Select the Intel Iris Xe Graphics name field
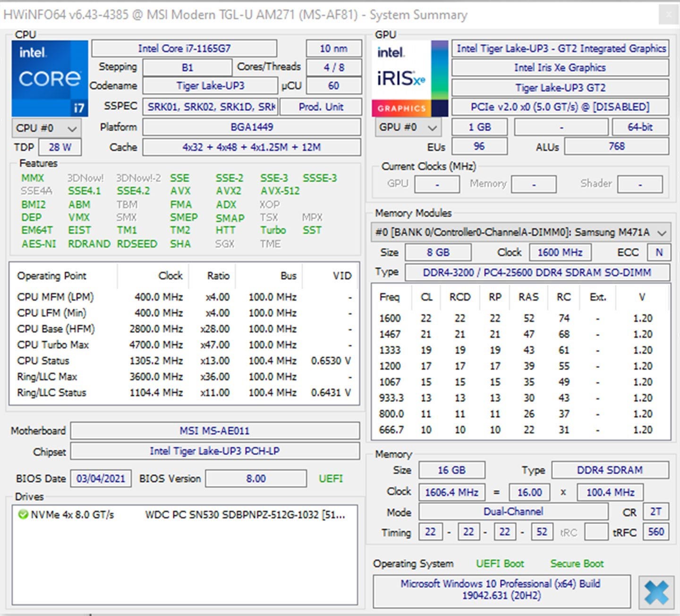The height and width of the screenshot is (616, 680). [560, 68]
